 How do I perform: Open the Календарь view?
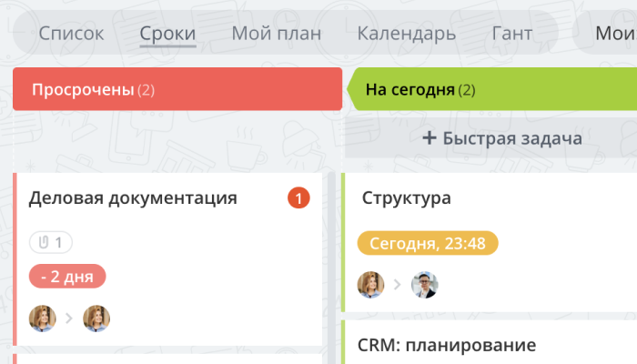(x=406, y=35)
